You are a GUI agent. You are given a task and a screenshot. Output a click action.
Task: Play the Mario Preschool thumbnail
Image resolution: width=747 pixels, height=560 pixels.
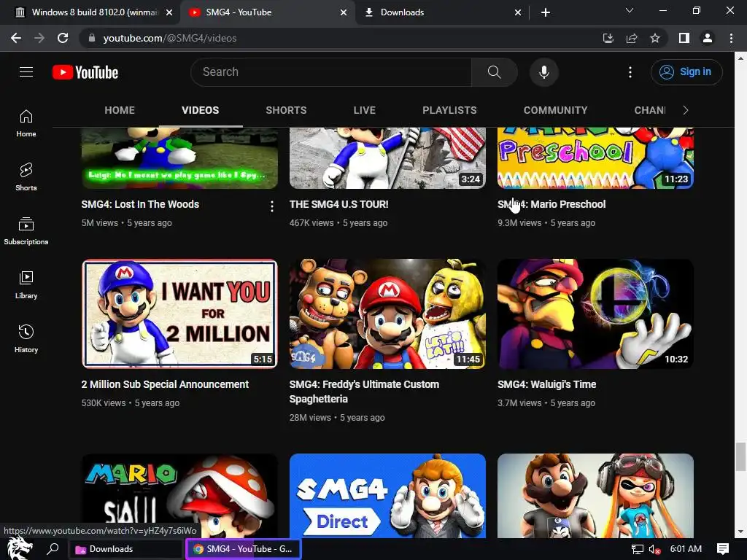click(595, 158)
